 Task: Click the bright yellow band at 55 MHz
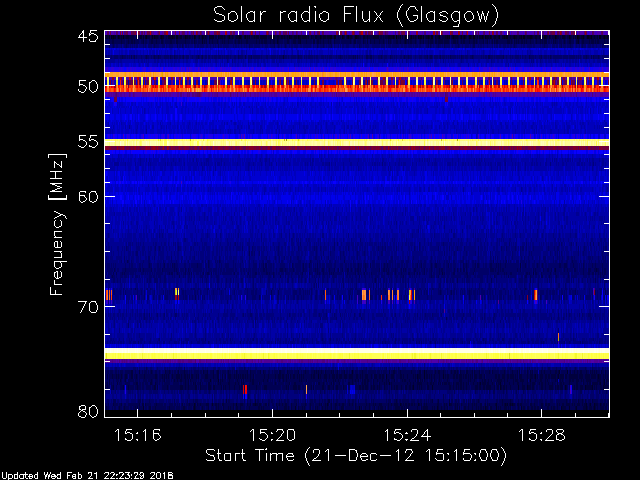(x=357, y=142)
